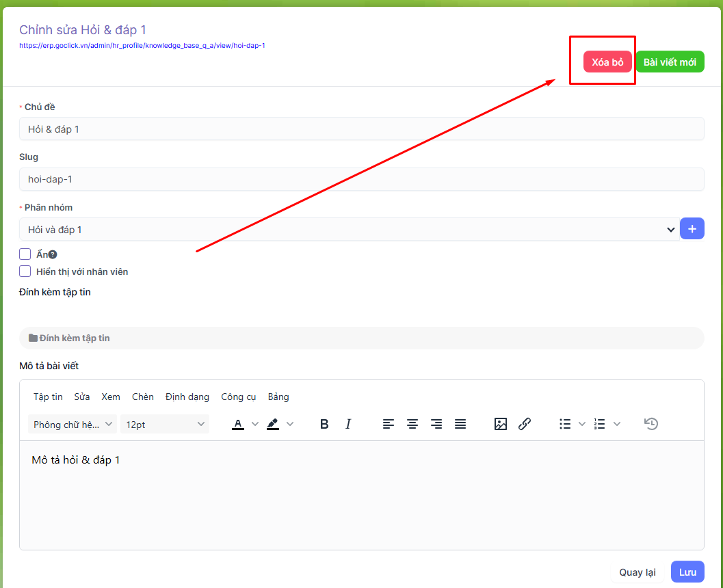The image size is (723, 588).
Task: Open the 12pt font size dropdown
Action: pos(165,425)
